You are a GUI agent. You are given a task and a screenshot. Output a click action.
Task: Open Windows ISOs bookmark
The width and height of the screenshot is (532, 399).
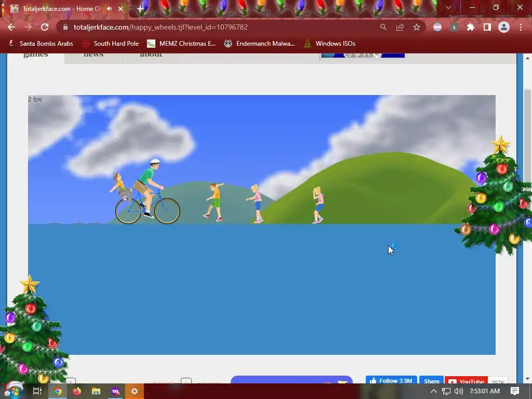point(329,44)
